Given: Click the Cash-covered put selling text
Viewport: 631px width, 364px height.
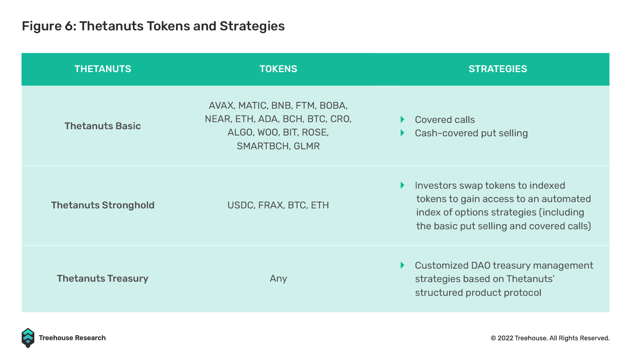Looking at the screenshot, I should point(471,133).
